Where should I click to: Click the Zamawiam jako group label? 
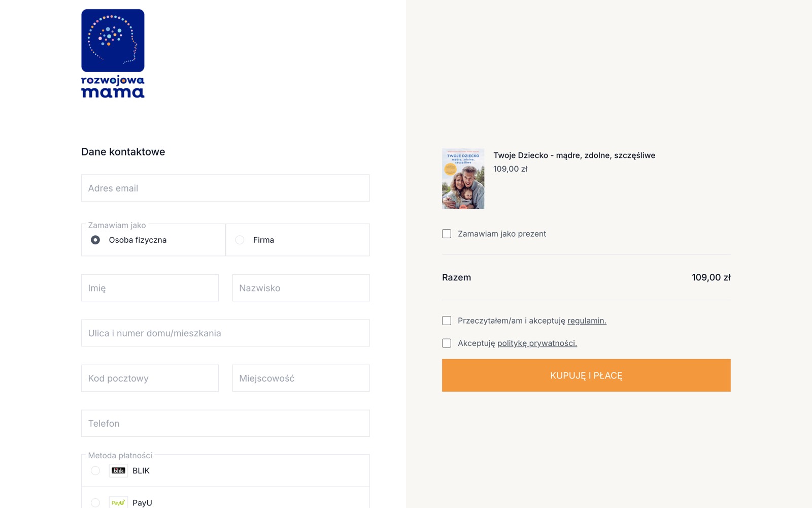point(117,225)
